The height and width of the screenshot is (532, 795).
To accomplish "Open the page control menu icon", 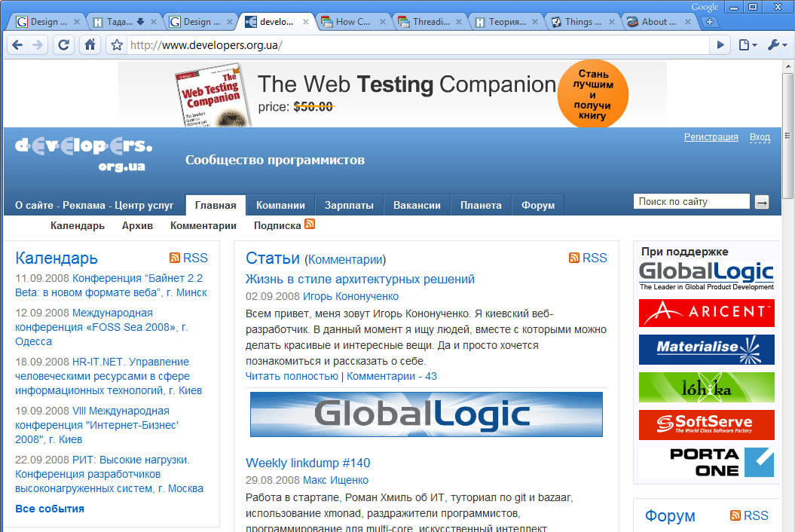I will [x=748, y=45].
